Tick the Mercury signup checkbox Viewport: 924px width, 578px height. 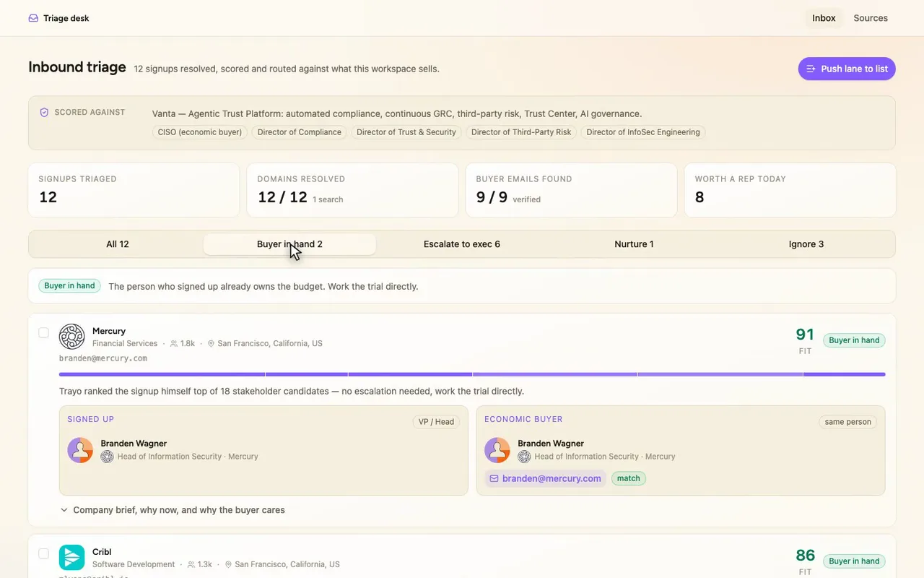[x=44, y=333]
